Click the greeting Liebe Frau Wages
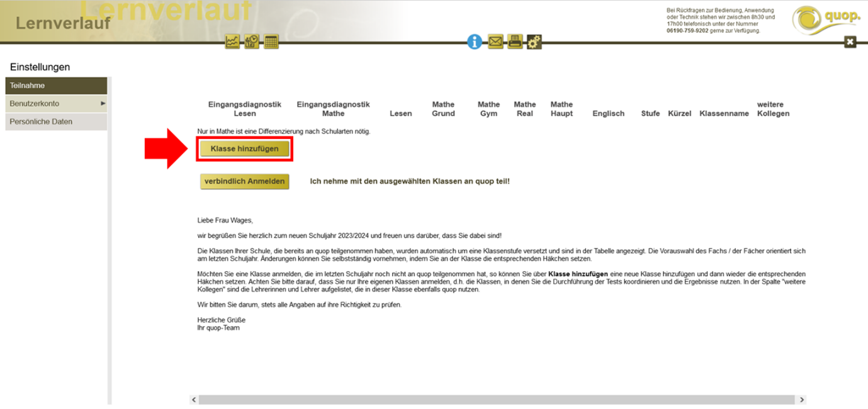Screen dimensions: 868x409 click(x=225, y=220)
